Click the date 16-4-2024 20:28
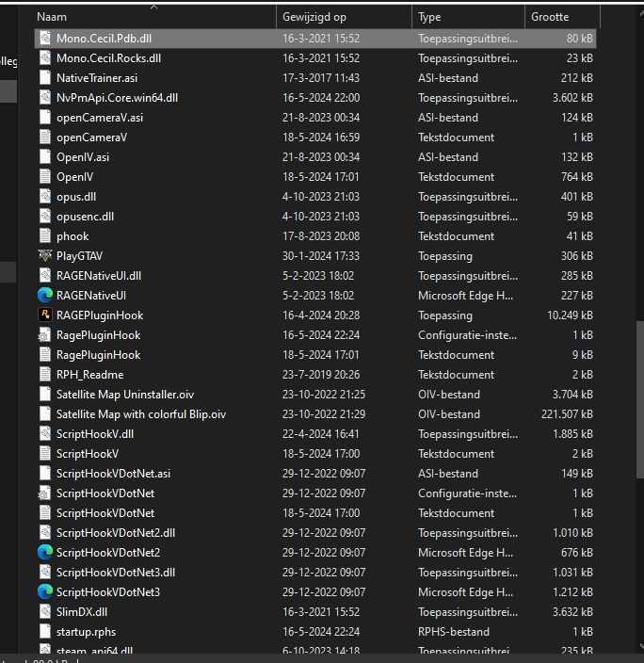The image size is (644, 663). [x=321, y=315]
